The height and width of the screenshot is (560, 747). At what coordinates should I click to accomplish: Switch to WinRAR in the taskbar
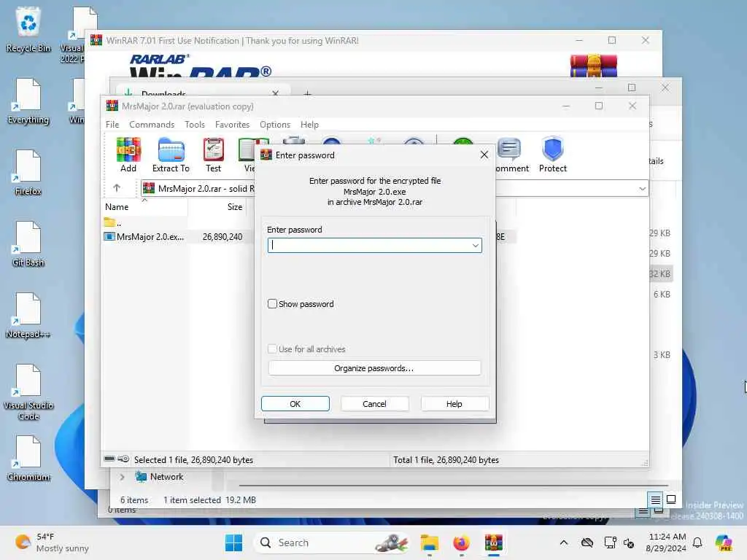coord(494,542)
